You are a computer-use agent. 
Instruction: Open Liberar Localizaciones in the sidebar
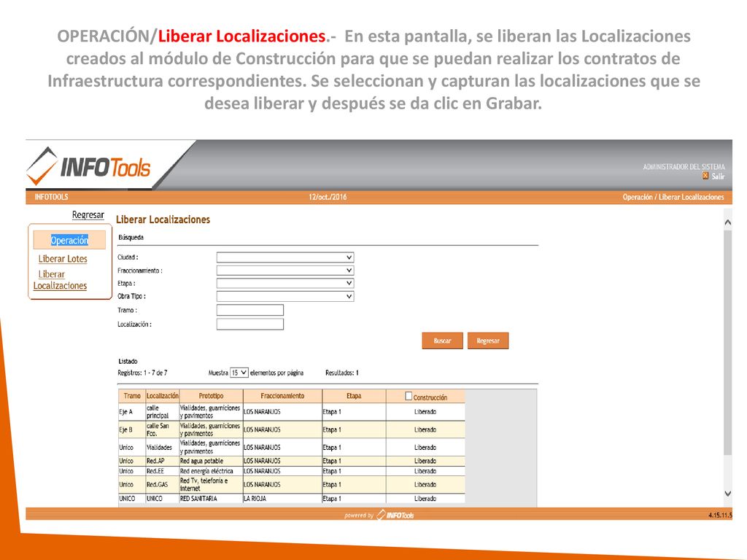pos(61,280)
